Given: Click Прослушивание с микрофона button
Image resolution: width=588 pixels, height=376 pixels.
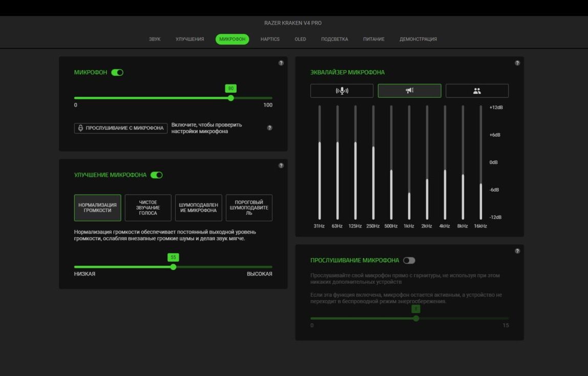Looking at the screenshot, I should (x=121, y=128).
